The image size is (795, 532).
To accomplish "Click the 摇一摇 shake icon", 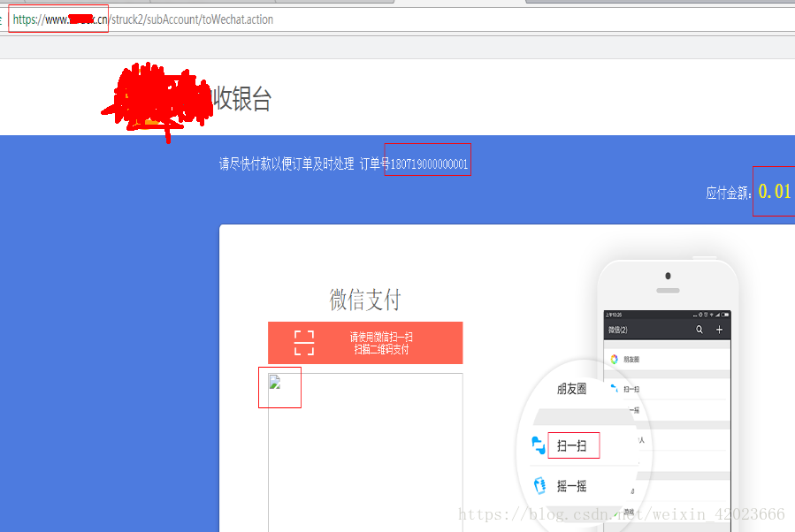I will [539, 485].
